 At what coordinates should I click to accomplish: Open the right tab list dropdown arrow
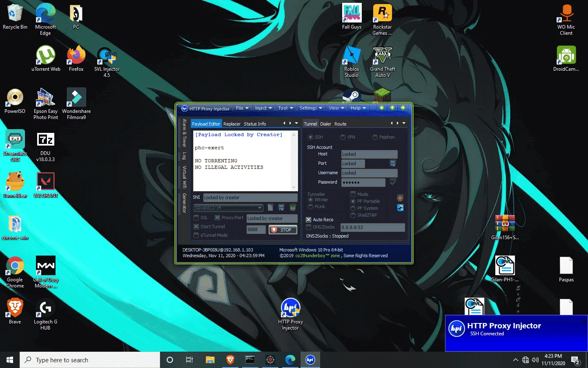pyautogui.click(x=404, y=123)
